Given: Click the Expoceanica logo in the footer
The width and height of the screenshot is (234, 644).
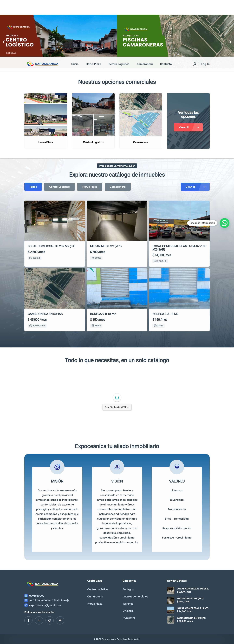Looking at the screenshot, I should [42, 584].
